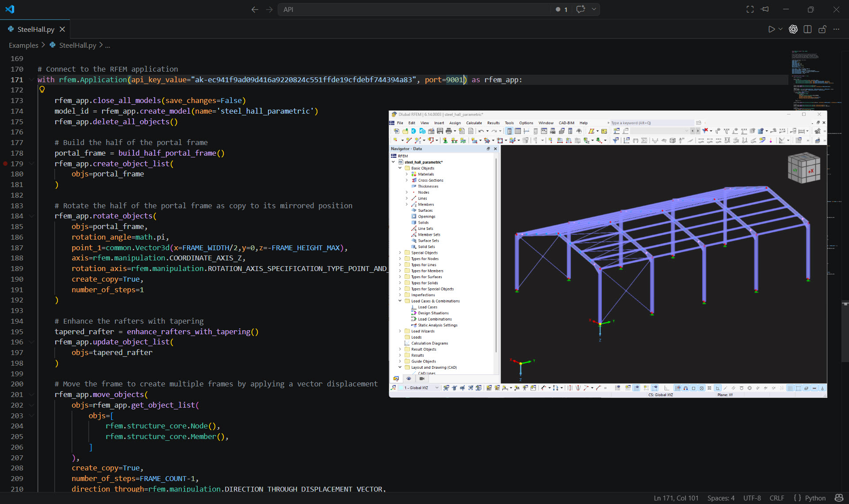Toggle the ortho mode button in RFEM bottom toolbar
Screen dimensions: 849x504
(718, 388)
